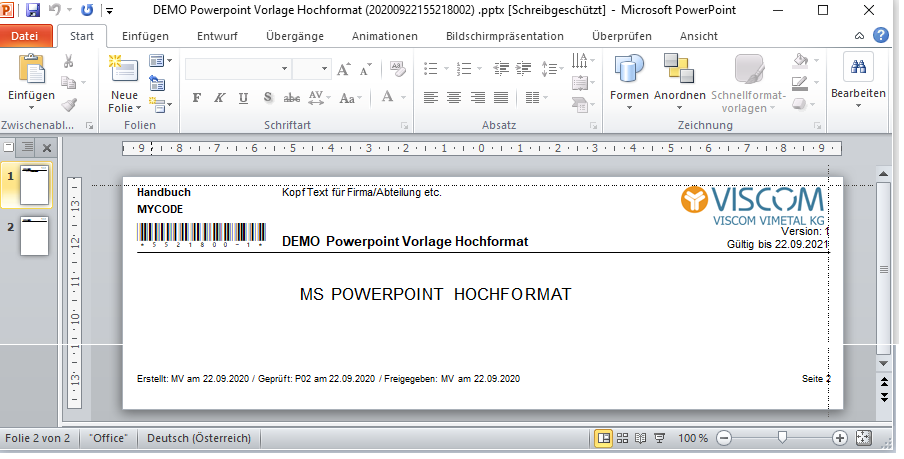Click the Redo arrow in the quick access toolbar
This screenshot has width=904, height=459.
(x=87, y=10)
